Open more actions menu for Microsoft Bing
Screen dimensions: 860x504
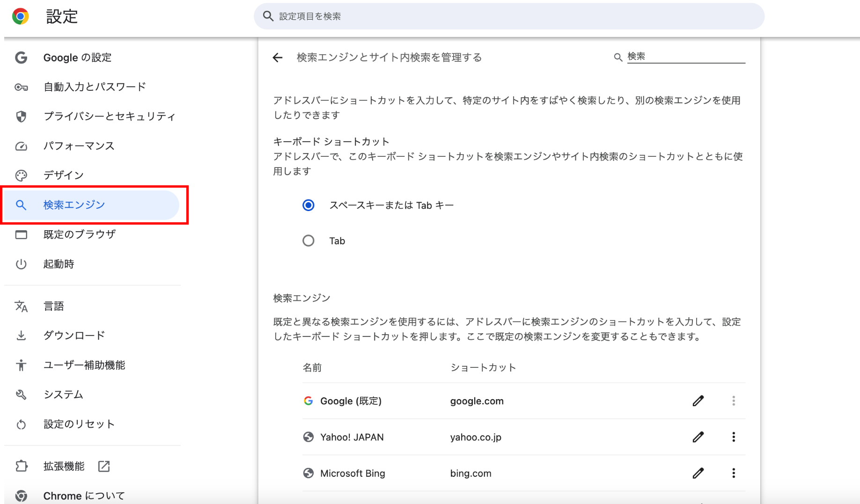coord(734,473)
